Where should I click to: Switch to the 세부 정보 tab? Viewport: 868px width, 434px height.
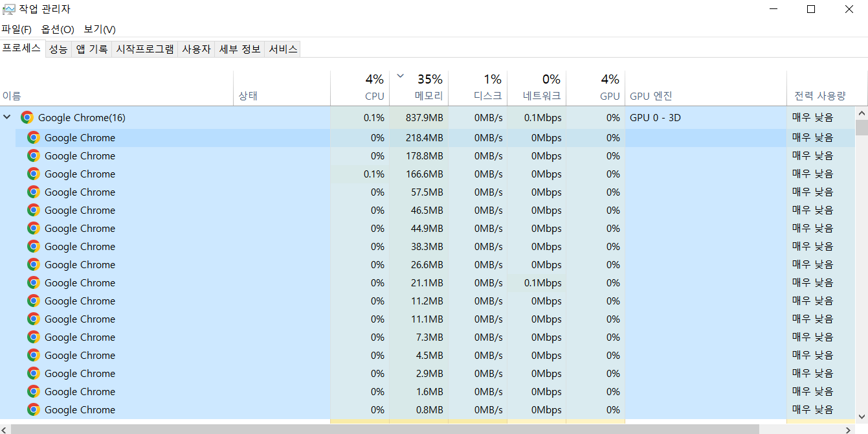(x=240, y=49)
